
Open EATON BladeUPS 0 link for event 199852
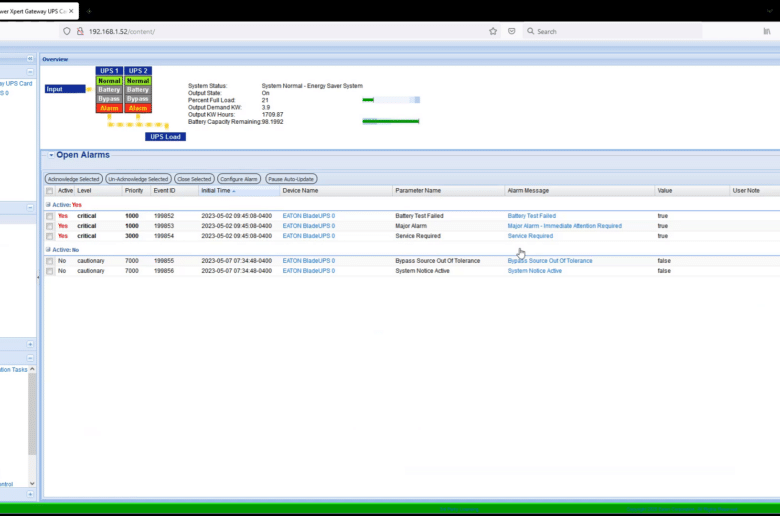[308, 216]
